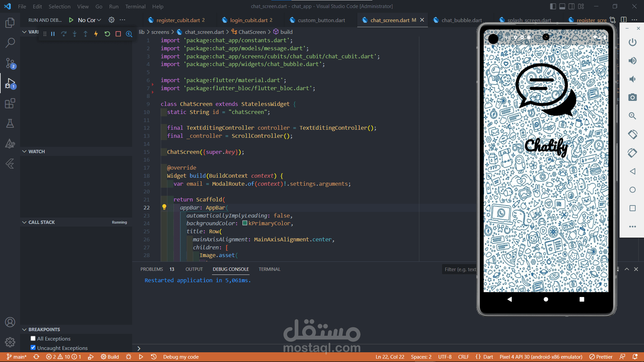
Task: Click emulator volume up button
Action: [632, 61]
